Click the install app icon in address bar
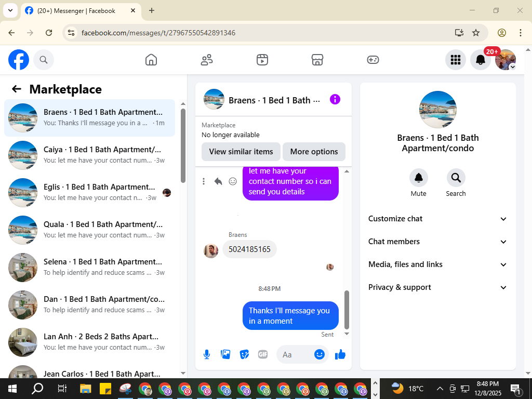The width and height of the screenshot is (532, 399). point(459,33)
